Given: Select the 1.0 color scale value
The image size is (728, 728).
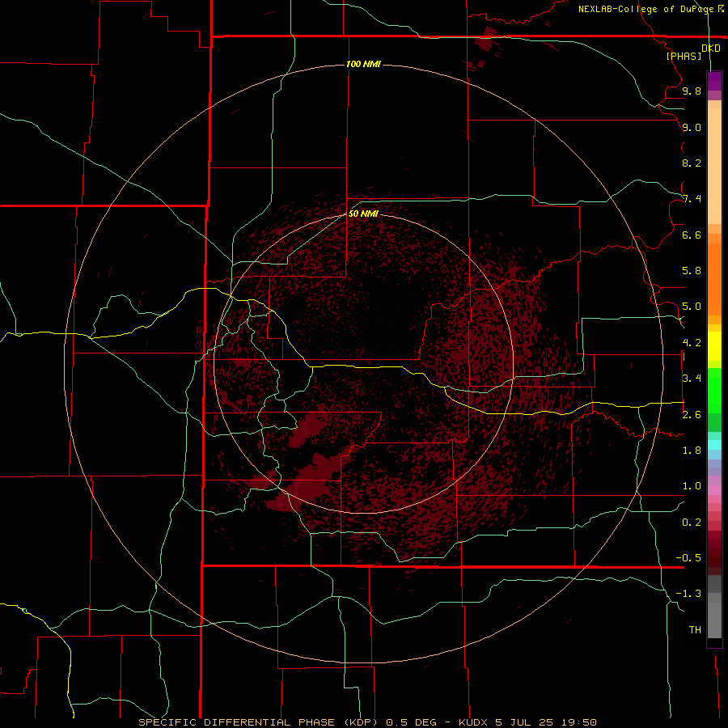Looking at the screenshot, I should point(692,486).
